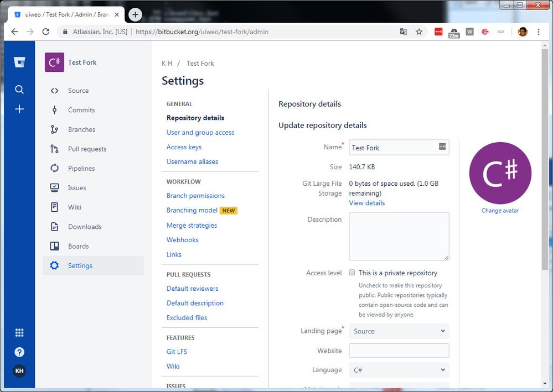
Task: Open the KH profile avatar at sidebar bottom
Action: (19, 371)
